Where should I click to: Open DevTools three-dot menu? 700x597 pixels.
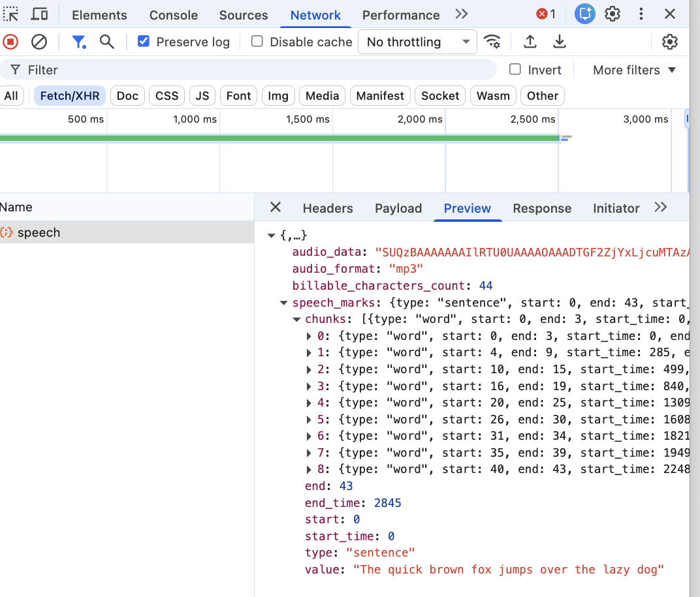tap(641, 14)
